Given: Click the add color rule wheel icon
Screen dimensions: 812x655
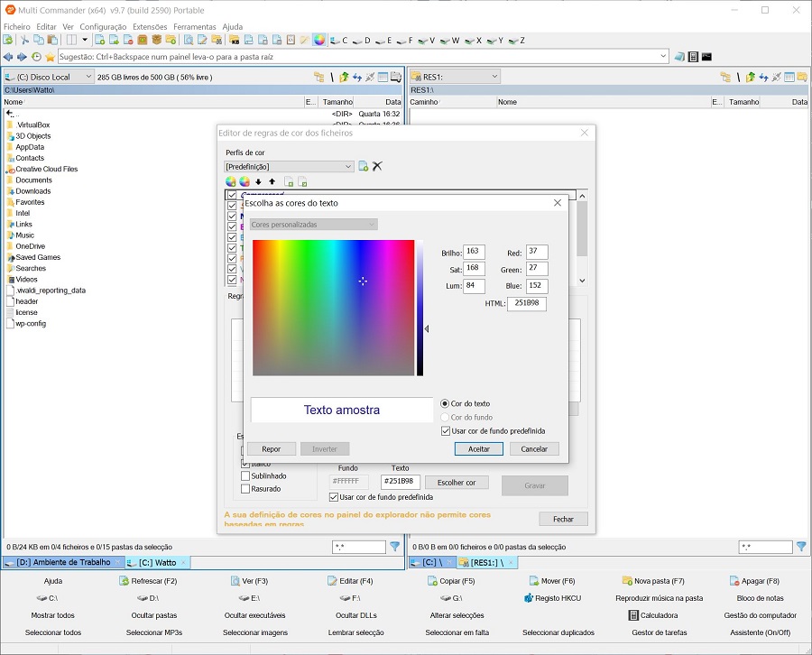Looking at the screenshot, I should (231, 181).
